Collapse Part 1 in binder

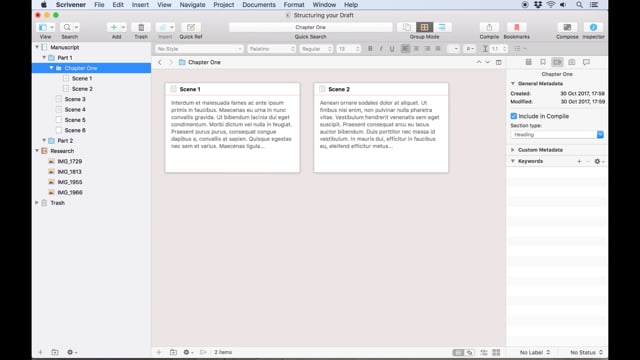click(44, 58)
